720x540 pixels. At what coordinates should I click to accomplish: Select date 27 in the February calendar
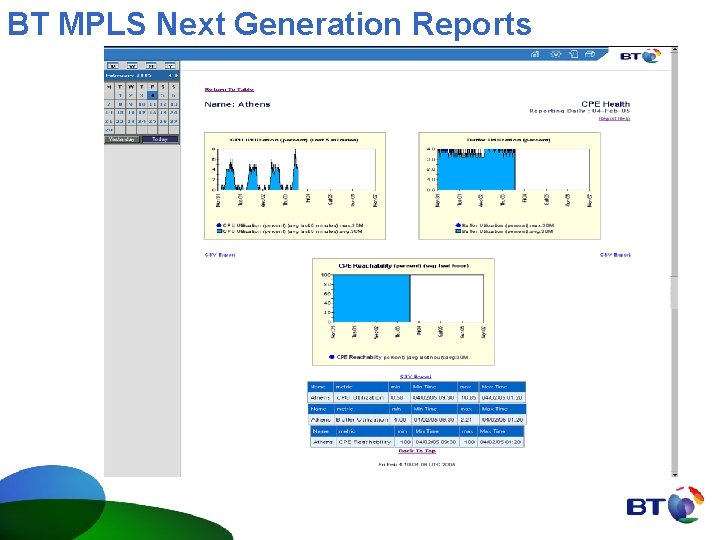coord(174,122)
